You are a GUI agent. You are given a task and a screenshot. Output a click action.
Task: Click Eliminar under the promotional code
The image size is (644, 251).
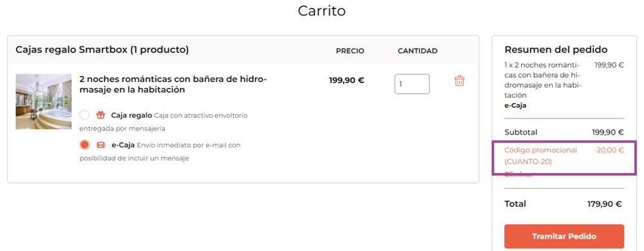518,174
